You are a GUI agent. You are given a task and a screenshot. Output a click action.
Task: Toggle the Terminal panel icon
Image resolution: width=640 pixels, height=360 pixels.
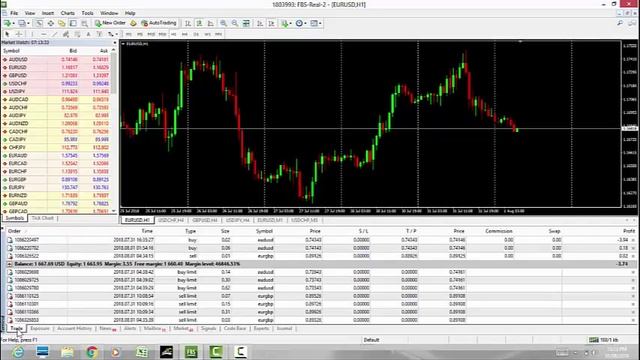pyautogui.click(x=73, y=23)
